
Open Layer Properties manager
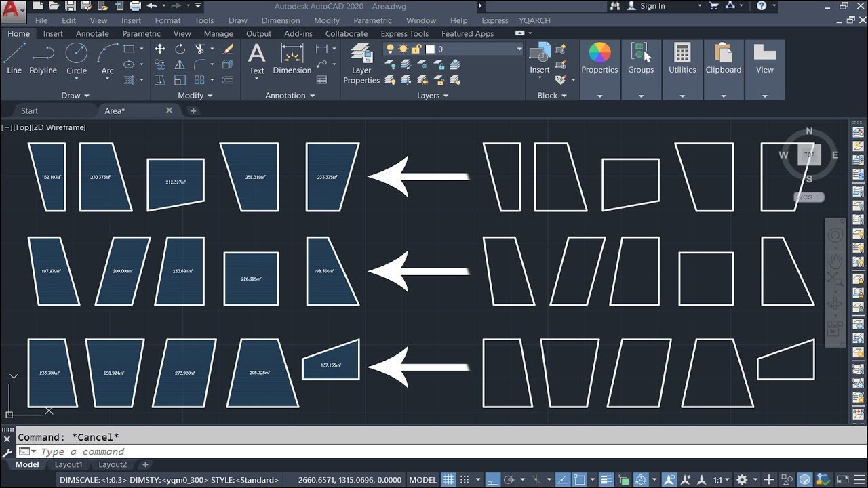click(x=361, y=64)
